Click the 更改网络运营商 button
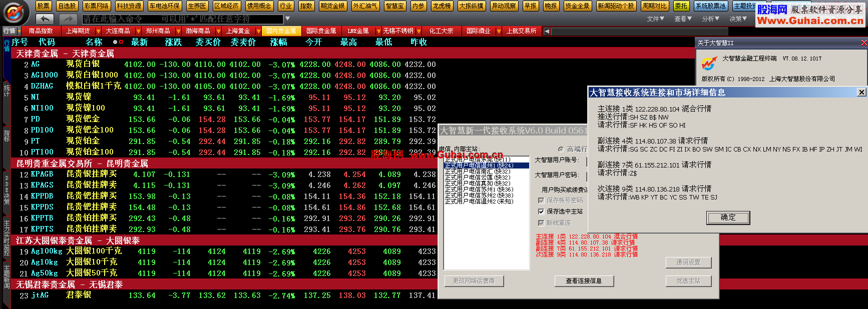 click(474, 281)
